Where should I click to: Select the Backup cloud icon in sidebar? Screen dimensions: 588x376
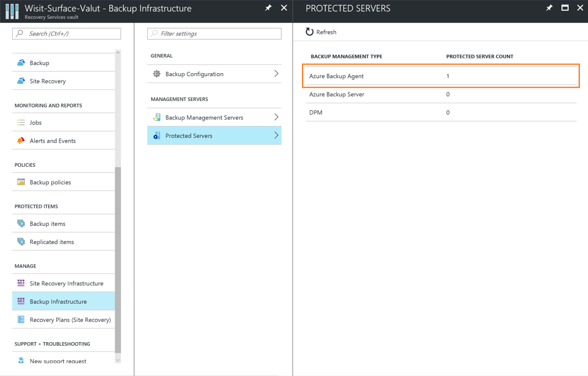pyautogui.click(x=21, y=62)
